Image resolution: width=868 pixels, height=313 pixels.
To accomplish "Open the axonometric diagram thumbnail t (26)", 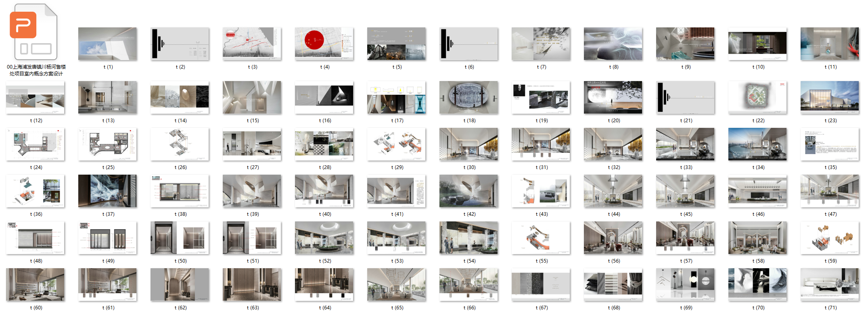I will (180, 144).
